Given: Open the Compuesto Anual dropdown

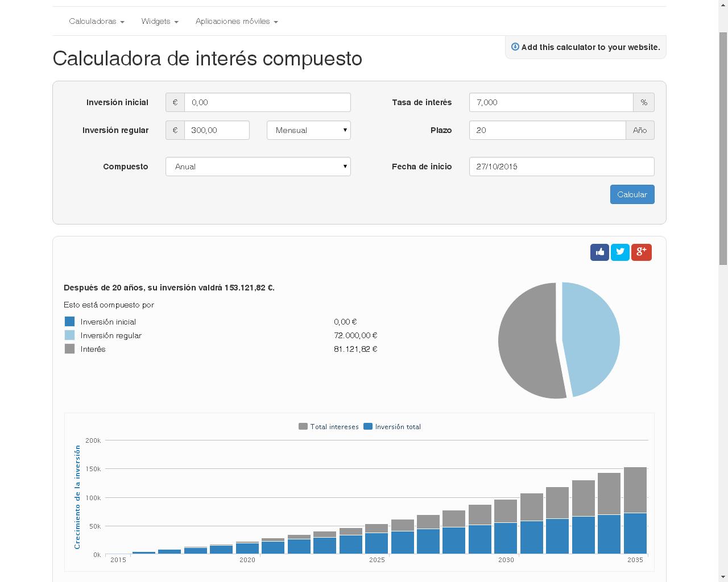Looking at the screenshot, I should pyautogui.click(x=258, y=167).
